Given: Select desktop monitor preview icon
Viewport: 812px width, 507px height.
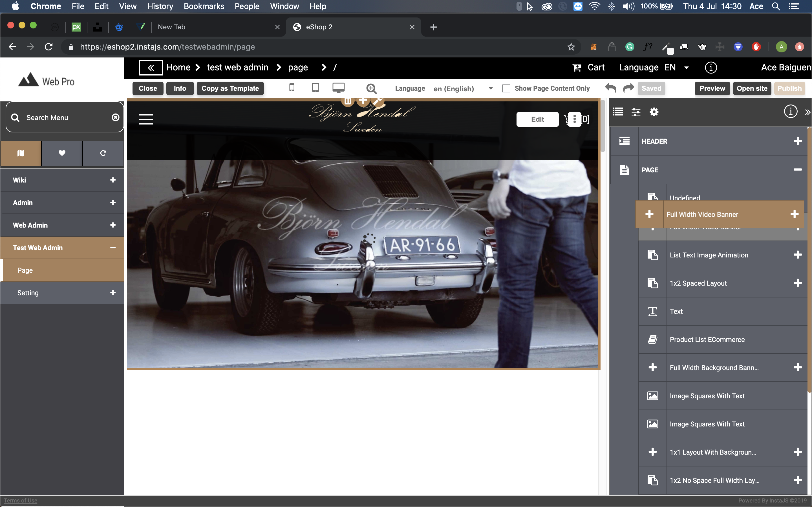Looking at the screenshot, I should pyautogui.click(x=338, y=88).
